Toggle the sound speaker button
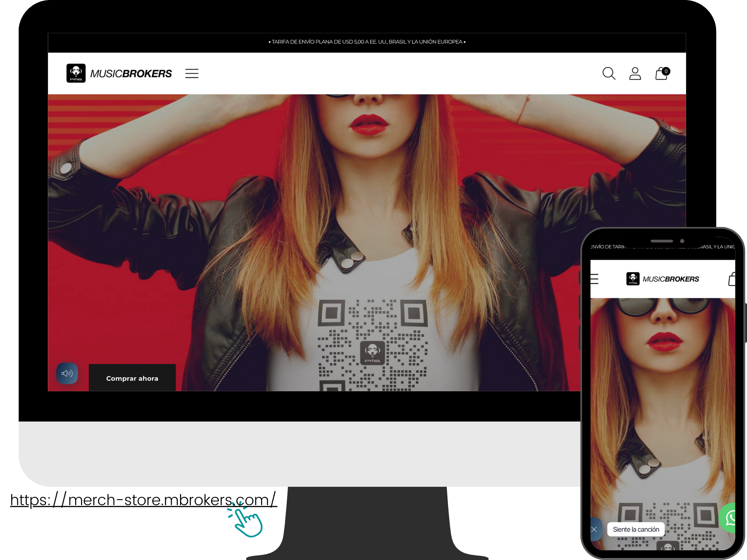The height and width of the screenshot is (560, 747). click(x=67, y=373)
